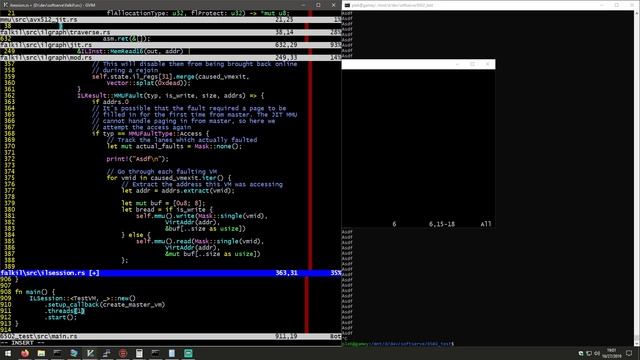Maximize the terminal window on the right
This screenshot has width=640, height=360.
pos(617,5)
